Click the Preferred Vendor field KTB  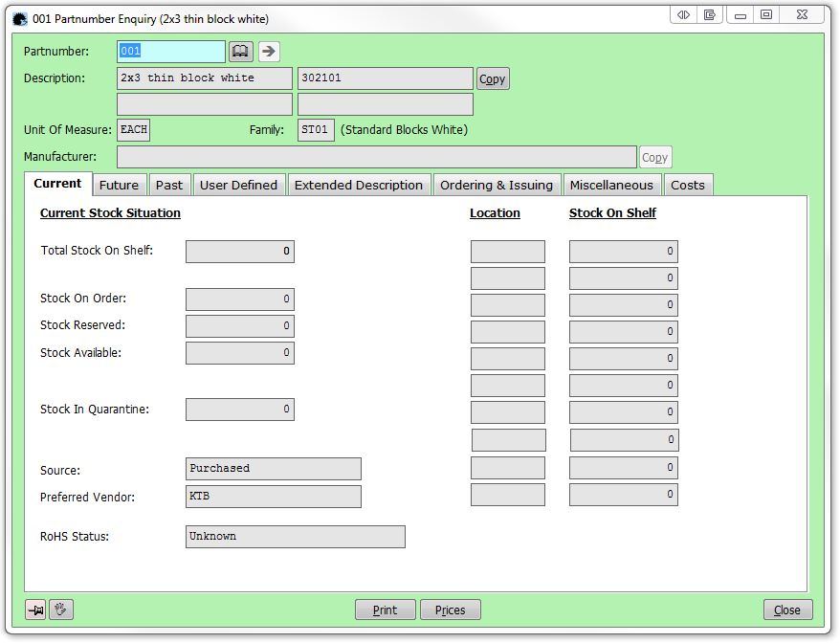click(x=274, y=497)
